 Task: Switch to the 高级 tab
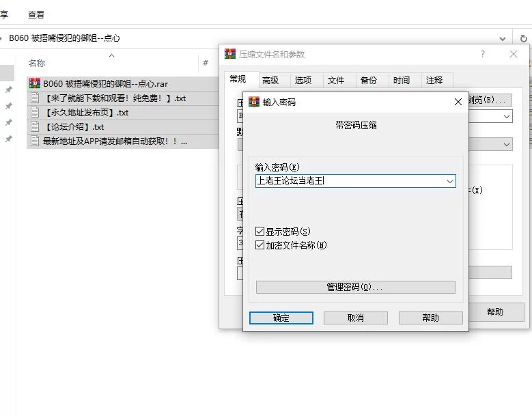[x=270, y=80]
